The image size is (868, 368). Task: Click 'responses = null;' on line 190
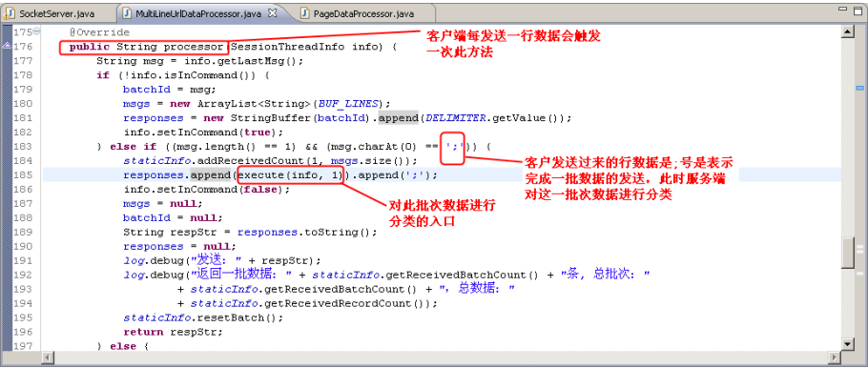pos(180,246)
